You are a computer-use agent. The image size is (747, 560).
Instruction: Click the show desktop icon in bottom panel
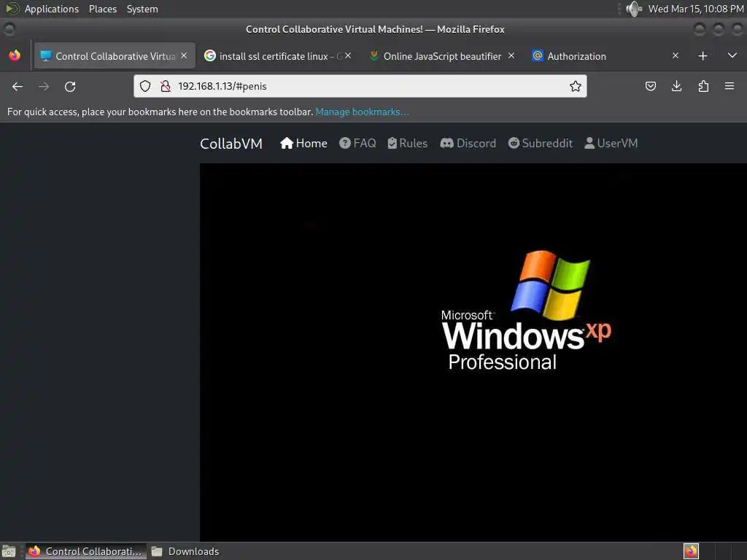pyautogui.click(x=9, y=551)
